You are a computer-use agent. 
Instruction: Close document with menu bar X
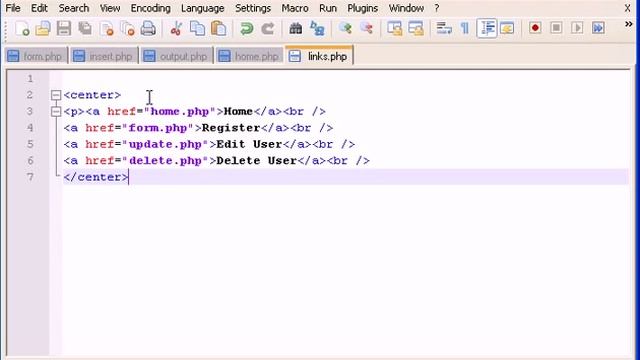tap(627, 8)
